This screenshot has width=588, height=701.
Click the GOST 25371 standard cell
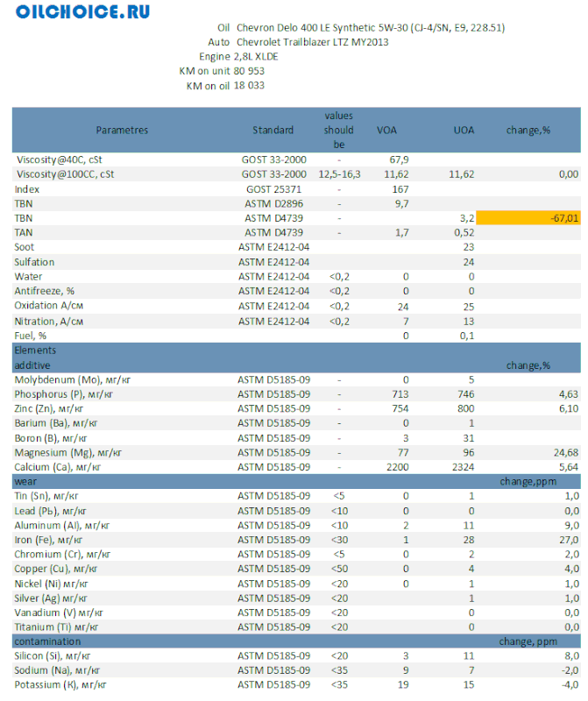coord(273,189)
